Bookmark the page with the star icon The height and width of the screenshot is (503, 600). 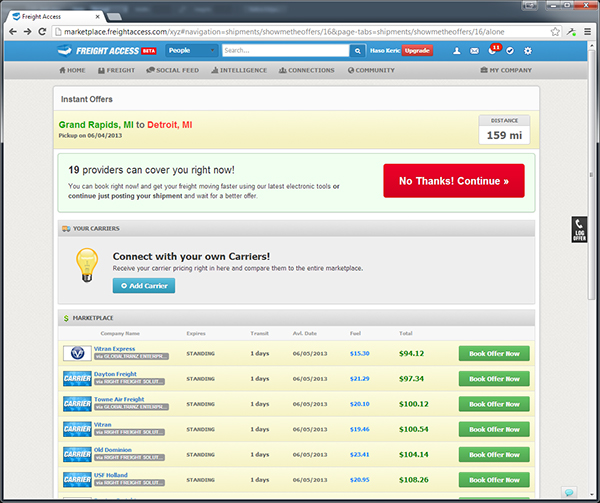pos(555,32)
